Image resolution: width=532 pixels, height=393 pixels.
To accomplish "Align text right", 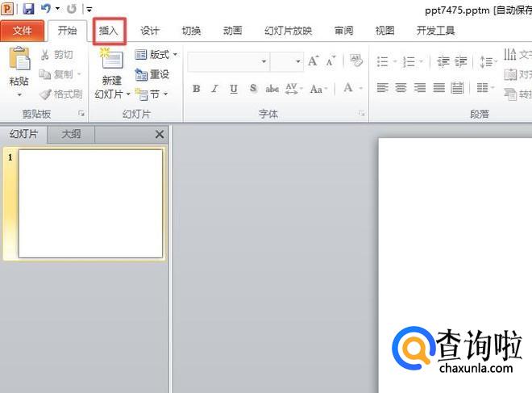I will pos(420,88).
